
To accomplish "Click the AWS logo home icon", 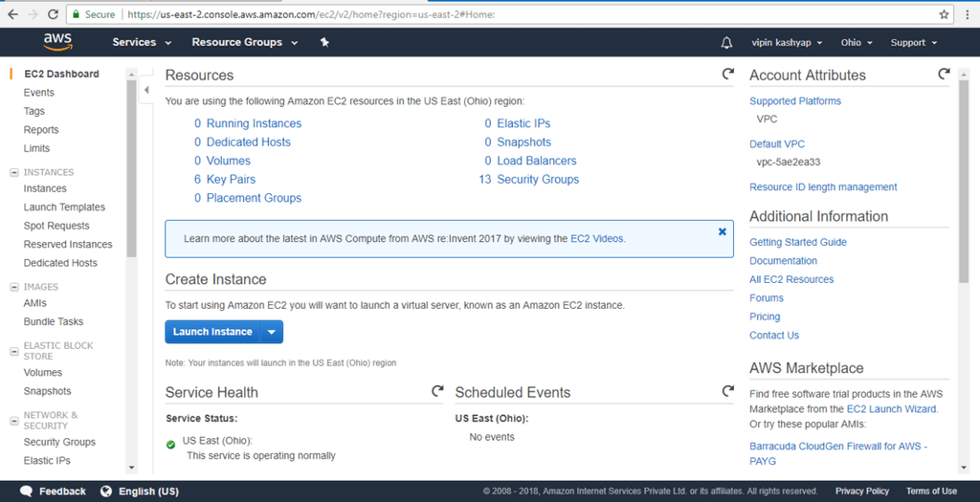I will coord(57,42).
